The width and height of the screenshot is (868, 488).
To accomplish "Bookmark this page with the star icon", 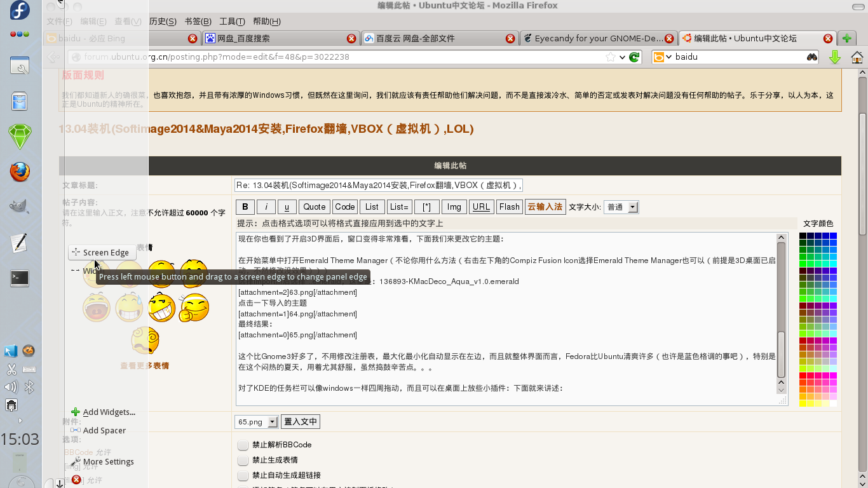I will pyautogui.click(x=611, y=57).
